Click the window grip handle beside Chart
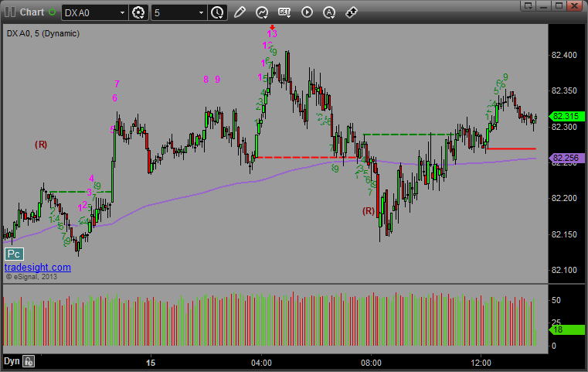This screenshot has height=372, width=588. point(10,12)
